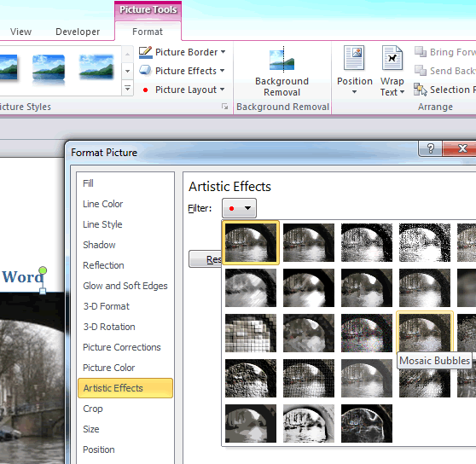The width and height of the screenshot is (476, 464).
Task: Select Line Style category
Action: click(x=125, y=224)
